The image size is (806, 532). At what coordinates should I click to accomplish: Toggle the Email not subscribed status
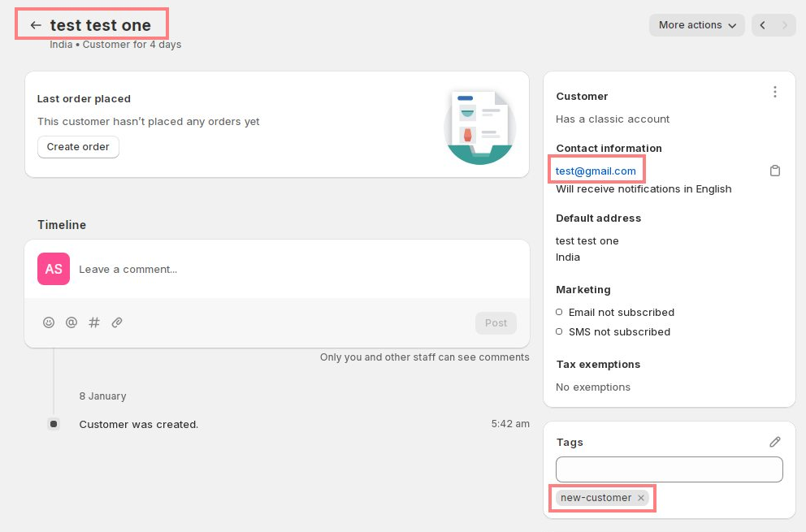pos(559,312)
